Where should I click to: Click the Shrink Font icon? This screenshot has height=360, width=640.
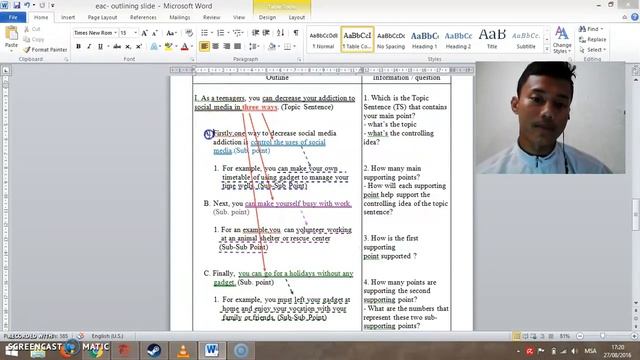pos(154,33)
